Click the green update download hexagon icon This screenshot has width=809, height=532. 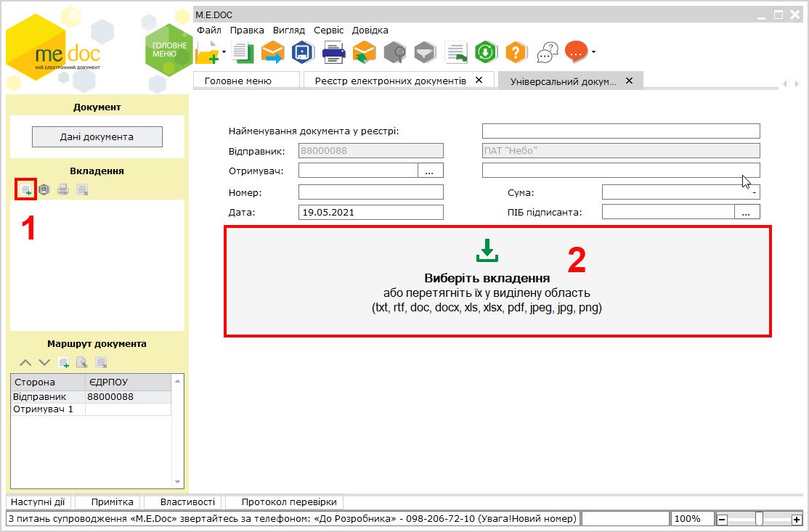[486, 52]
